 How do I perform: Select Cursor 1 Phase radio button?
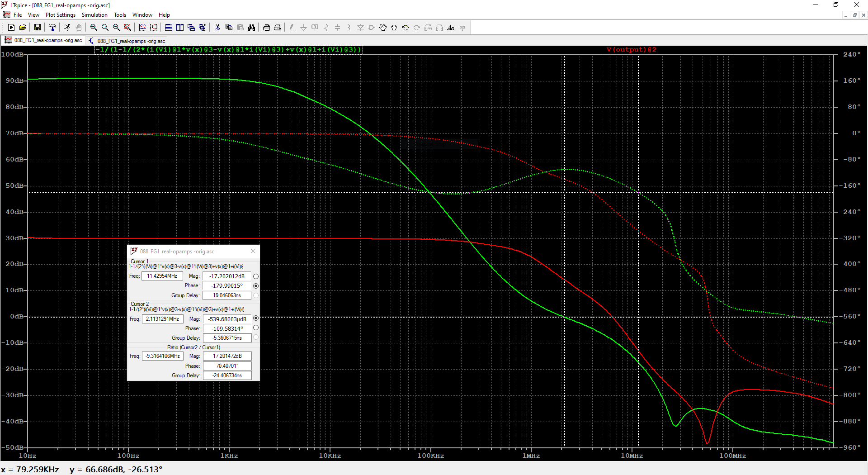pos(256,286)
